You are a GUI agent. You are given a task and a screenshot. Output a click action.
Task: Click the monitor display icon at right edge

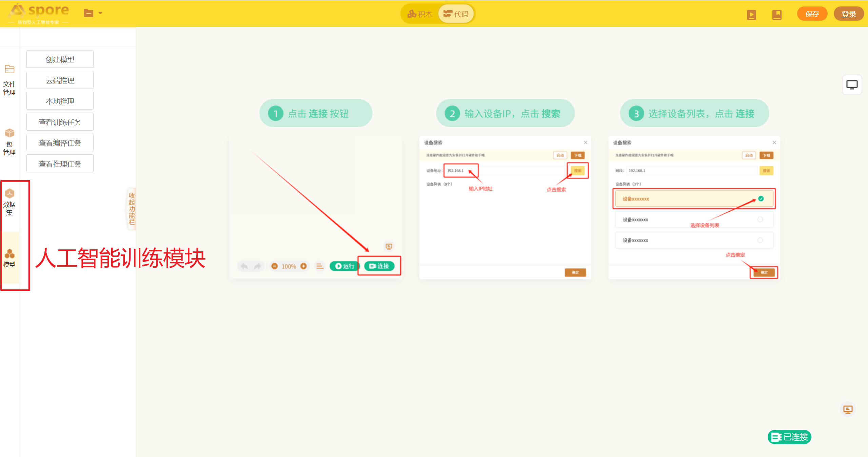point(852,84)
